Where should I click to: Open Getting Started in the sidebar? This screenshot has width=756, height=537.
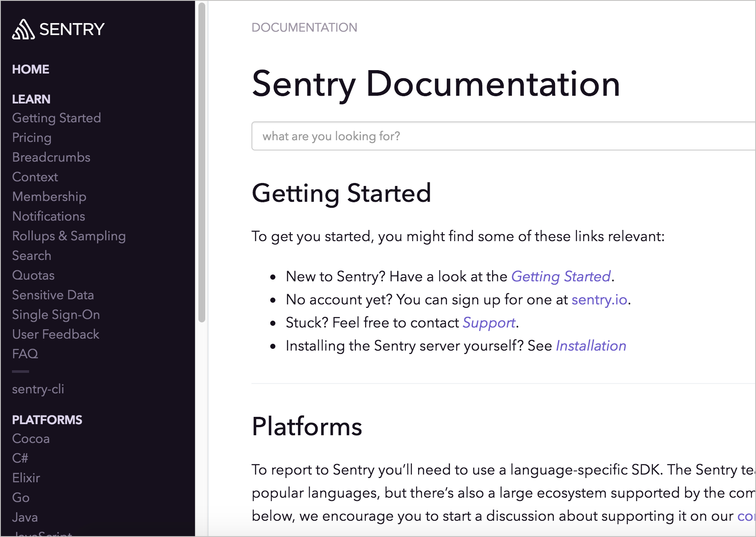pos(56,118)
